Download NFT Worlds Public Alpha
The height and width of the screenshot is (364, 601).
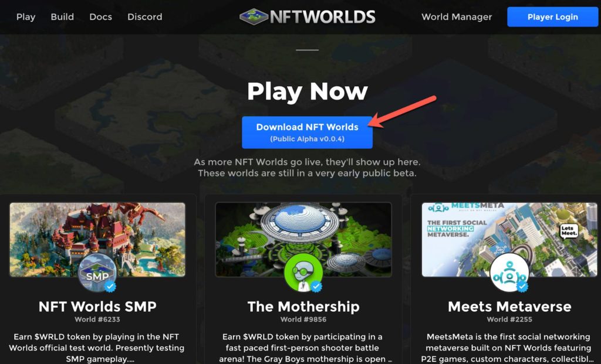(307, 132)
